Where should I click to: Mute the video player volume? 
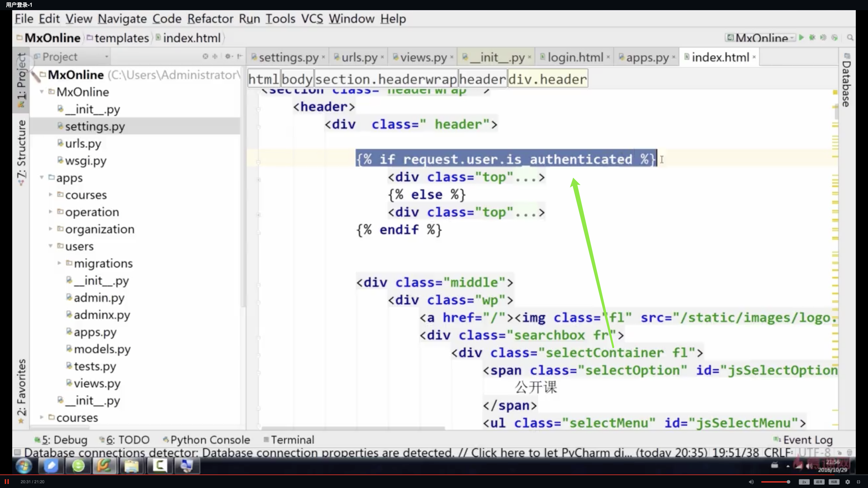click(751, 482)
